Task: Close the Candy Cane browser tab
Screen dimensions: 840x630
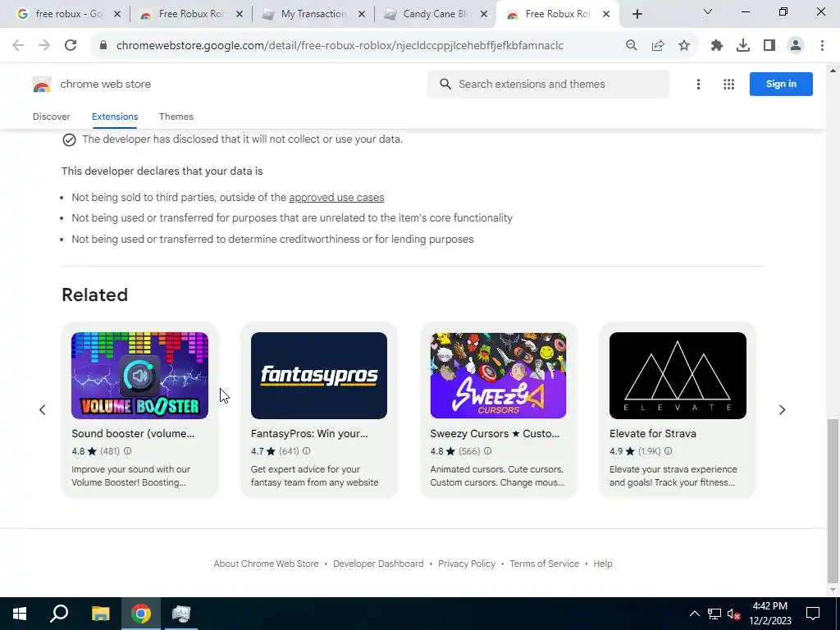Action: point(484,15)
